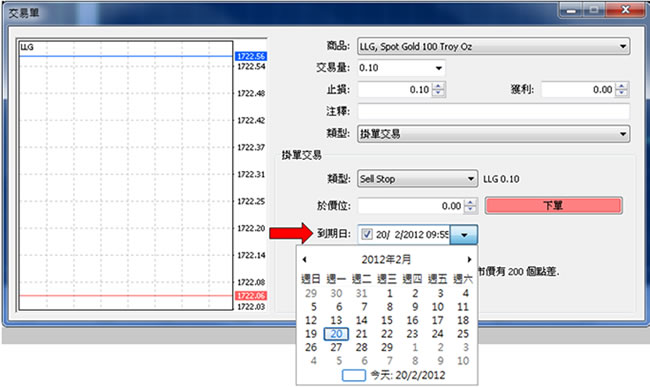This screenshot has width=650, height=387.
Task: Click the 2012年2月 month title
Action: (x=386, y=260)
